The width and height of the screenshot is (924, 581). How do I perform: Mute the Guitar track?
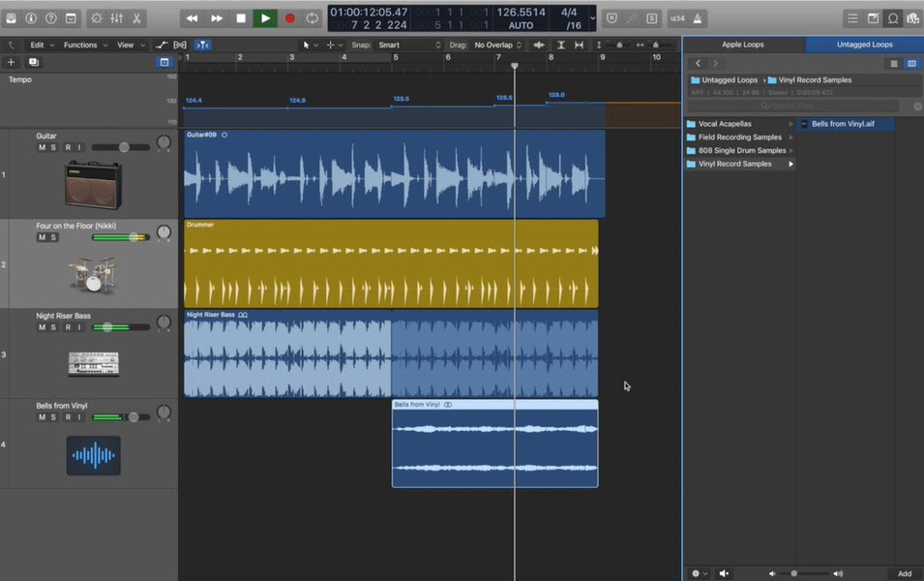click(42, 147)
